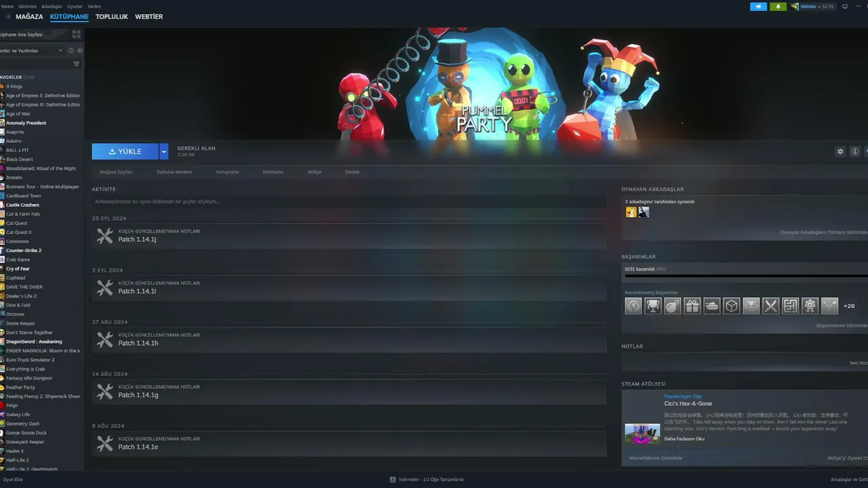The width and height of the screenshot is (868, 488).
Task: Select Cuphead in the library list
Action: (16, 278)
